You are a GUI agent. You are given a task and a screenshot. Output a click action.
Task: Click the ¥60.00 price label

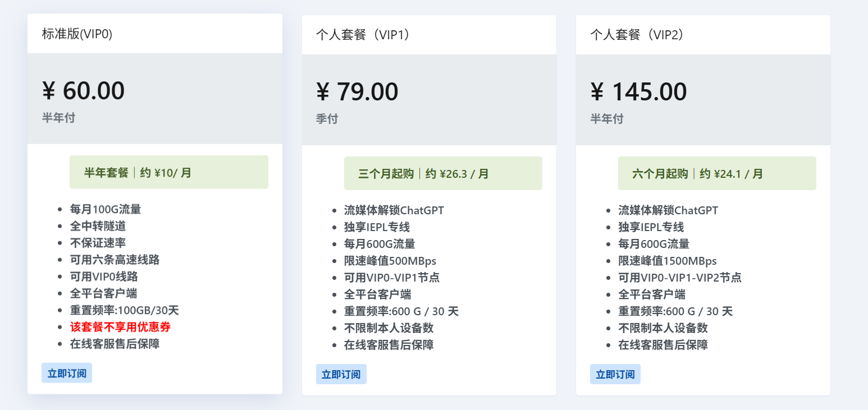[x=83, y=91]
